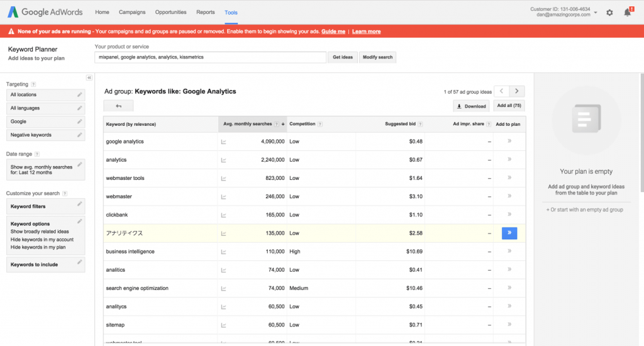Open the Opportunities tab

coord(171,13)
